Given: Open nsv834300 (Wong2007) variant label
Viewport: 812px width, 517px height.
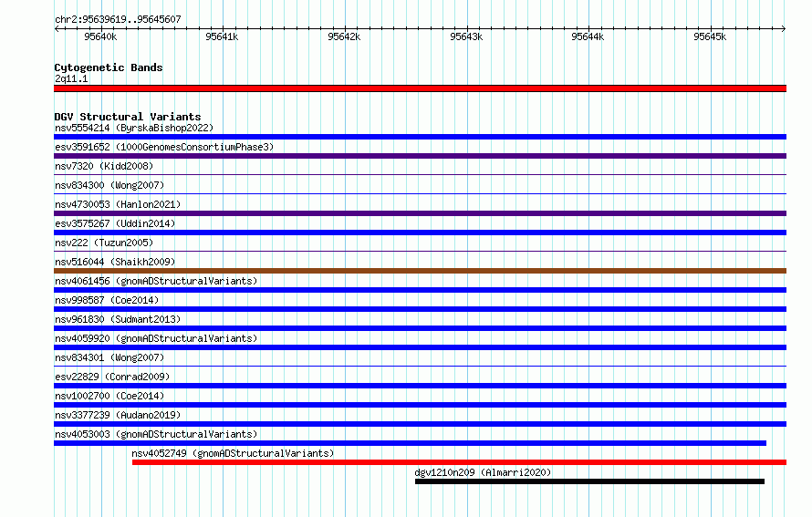Looking at the screenshot, I should [x=109, y=185].
